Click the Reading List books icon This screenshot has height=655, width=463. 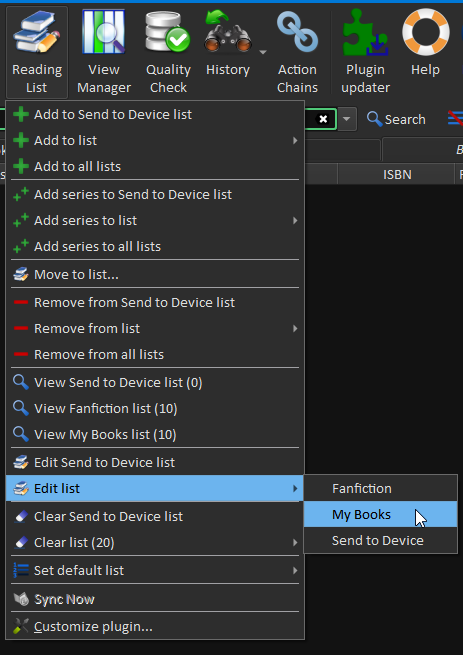pyautogui.click(x=37, y=33)
